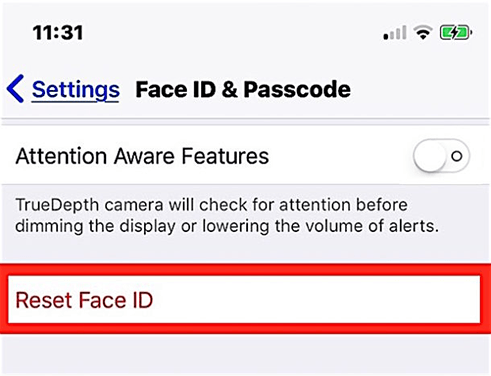Tap the blue back chevron arrow
Viewport: 491px width, 376px height.
tap(15, 88)
